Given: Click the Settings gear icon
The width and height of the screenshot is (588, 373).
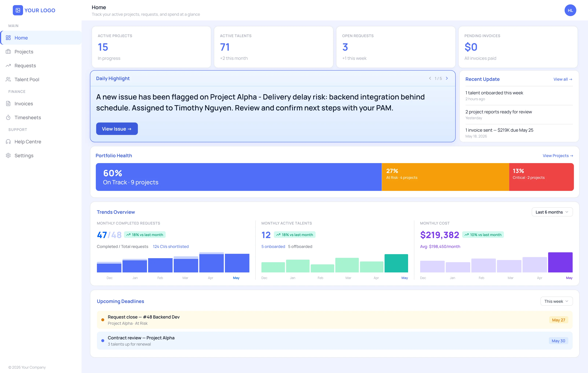Looking at the screenshot, I should tap(8, 156).
